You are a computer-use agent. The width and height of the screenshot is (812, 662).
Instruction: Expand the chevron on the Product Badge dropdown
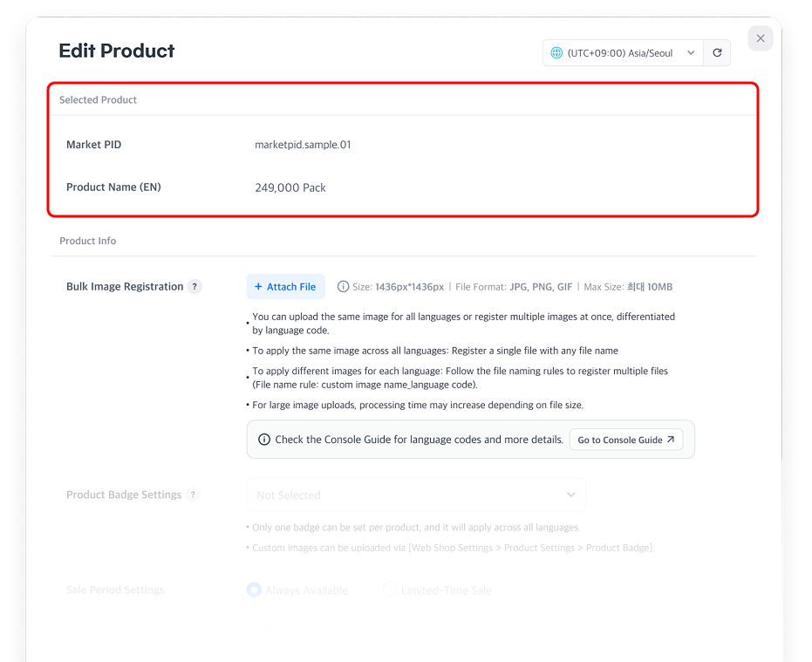pos(571,495)
